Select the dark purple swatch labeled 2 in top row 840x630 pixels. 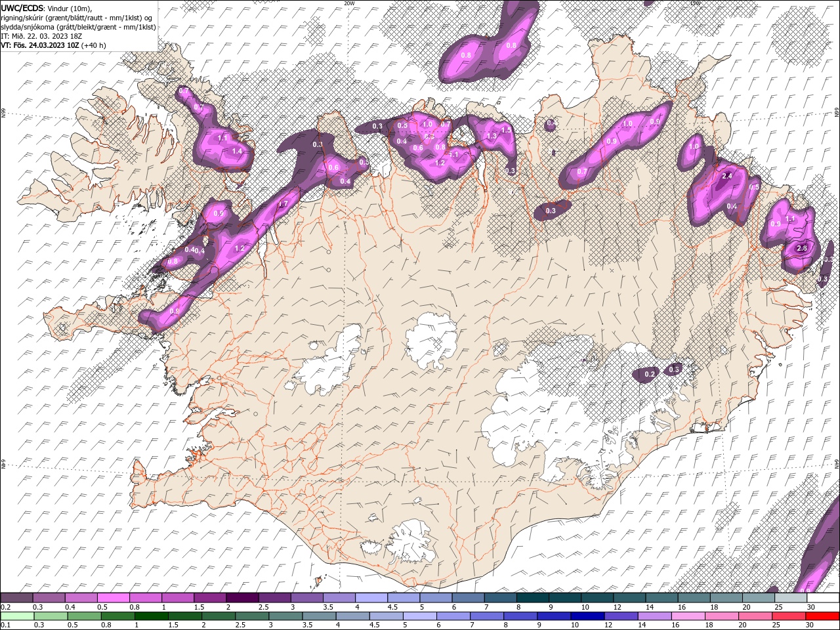tap(242, 598)
